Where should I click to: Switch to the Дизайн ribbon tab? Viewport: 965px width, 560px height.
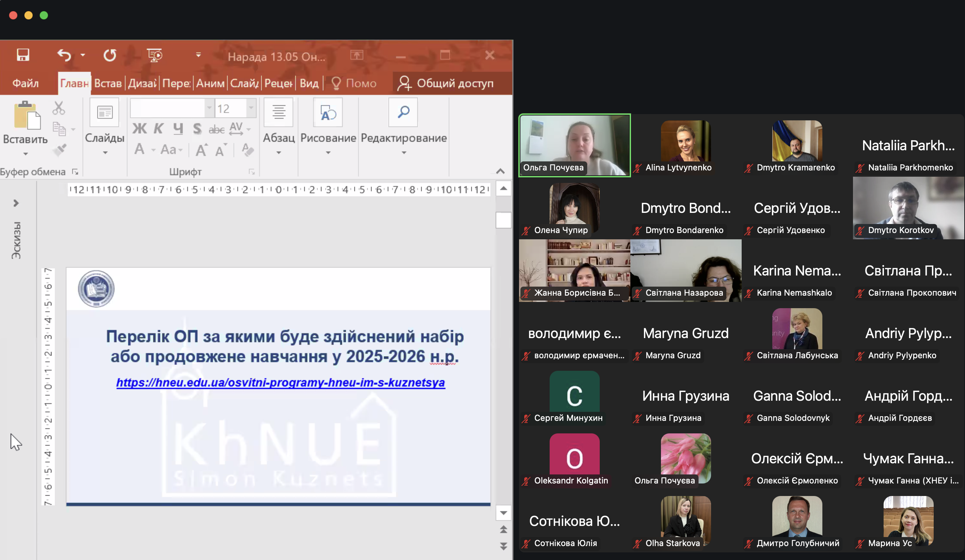pyautogui.click(x=142, y=83)
